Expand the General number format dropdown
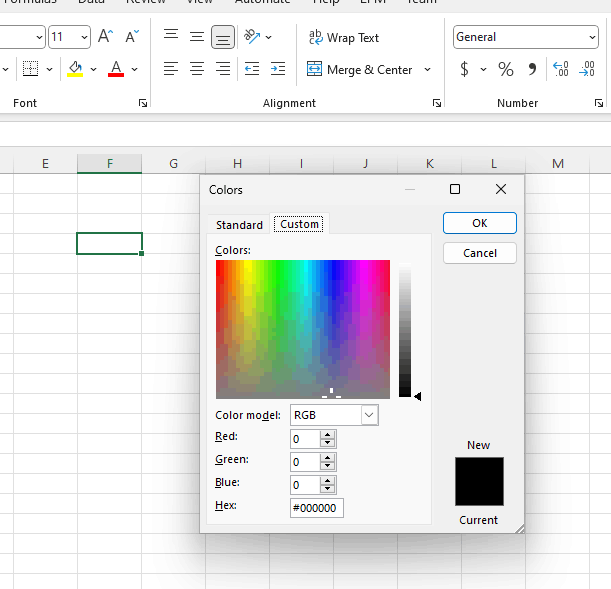 pyautogui.click(x=590, y=37)
